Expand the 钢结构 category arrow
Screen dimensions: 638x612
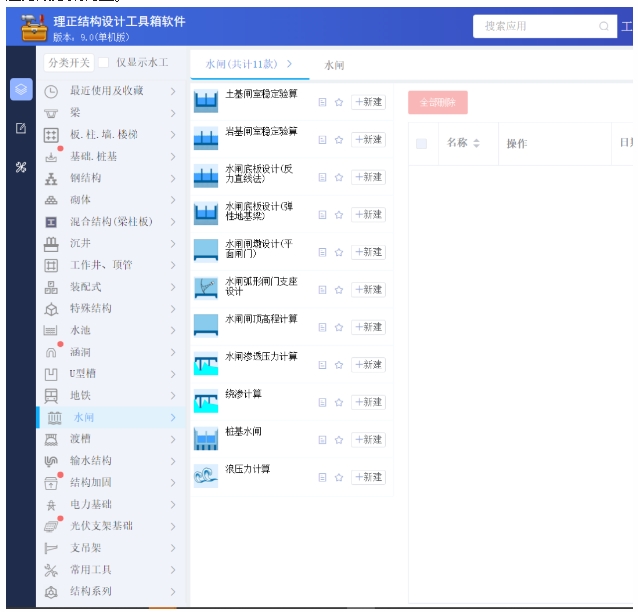coord(173,178)
